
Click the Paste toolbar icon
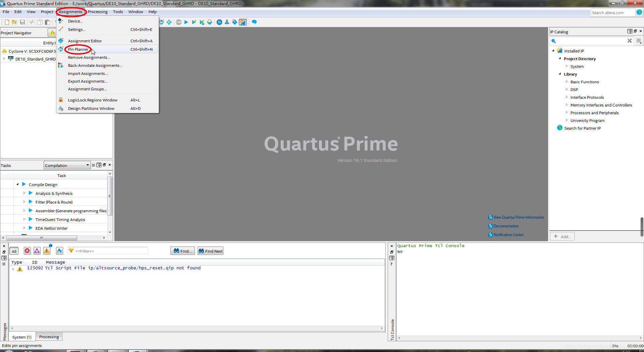48,22
